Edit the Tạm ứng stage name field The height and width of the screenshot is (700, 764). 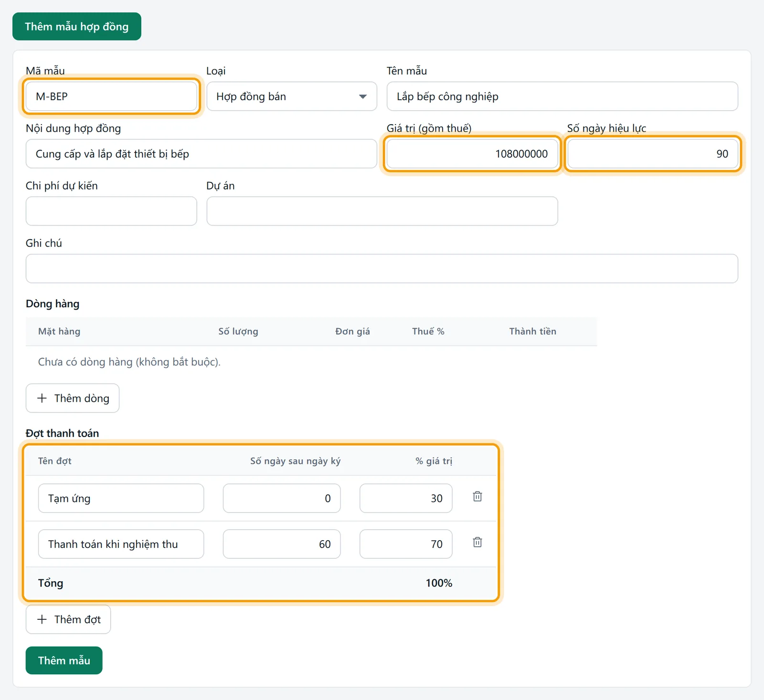121,498
